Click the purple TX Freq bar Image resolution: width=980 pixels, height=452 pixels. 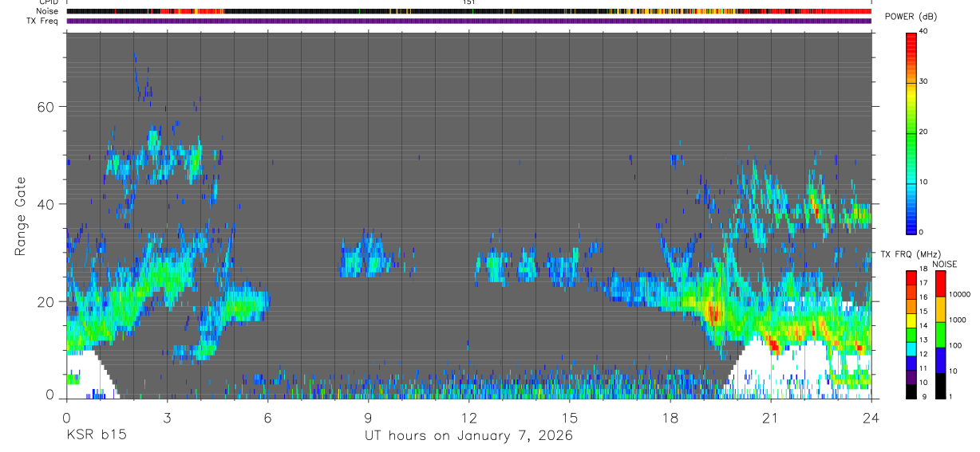tap(468, 21)
